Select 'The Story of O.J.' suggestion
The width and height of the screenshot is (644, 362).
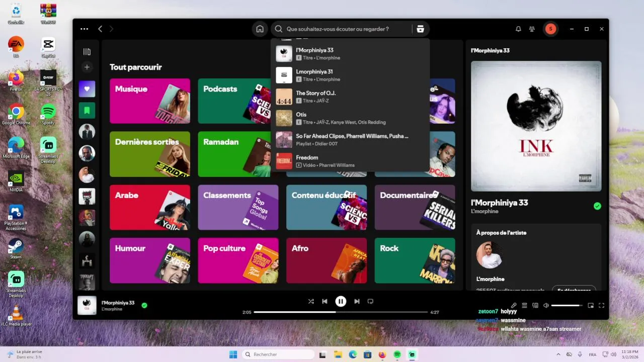coord(350,97)
